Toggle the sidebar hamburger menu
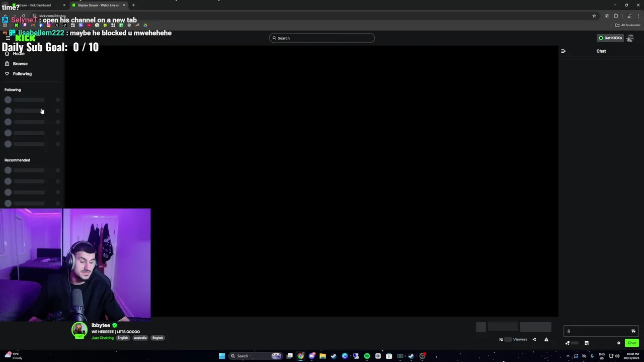Screen dimensions: 644x362 pyautogui.click(x=8, y=38)
